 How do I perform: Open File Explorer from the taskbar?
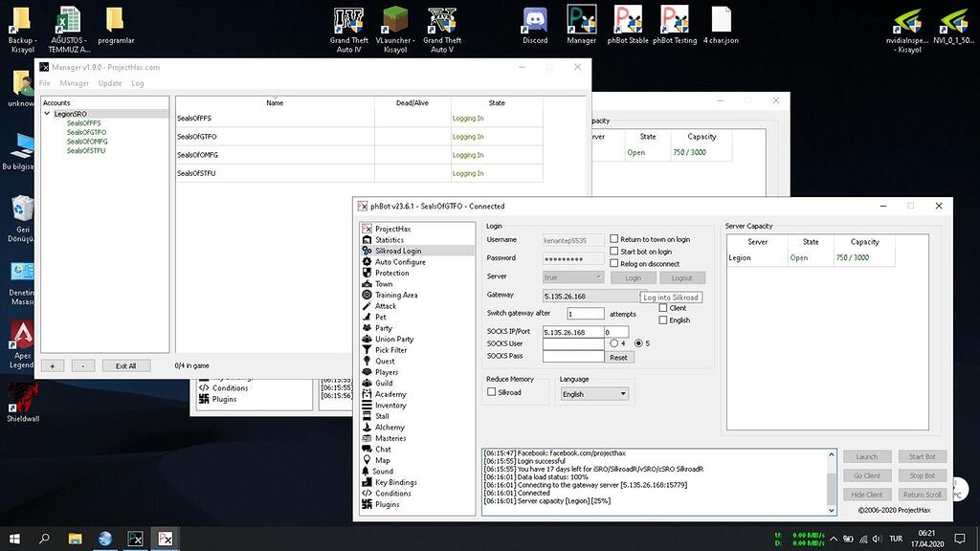coord(75,539)
